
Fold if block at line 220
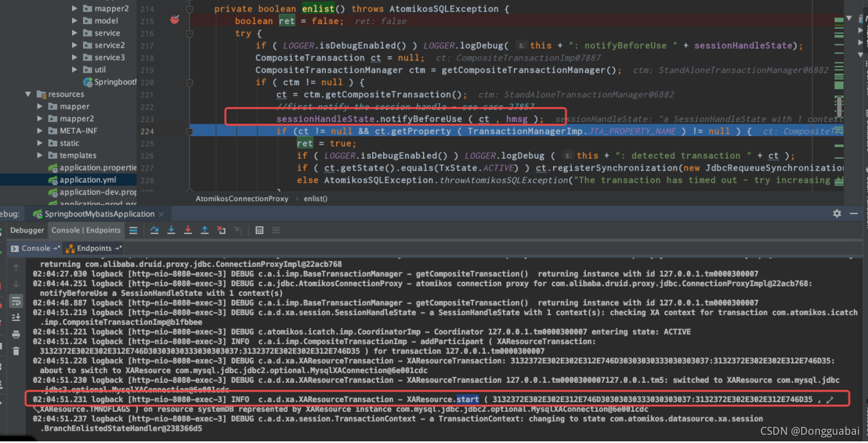(190, 83)
